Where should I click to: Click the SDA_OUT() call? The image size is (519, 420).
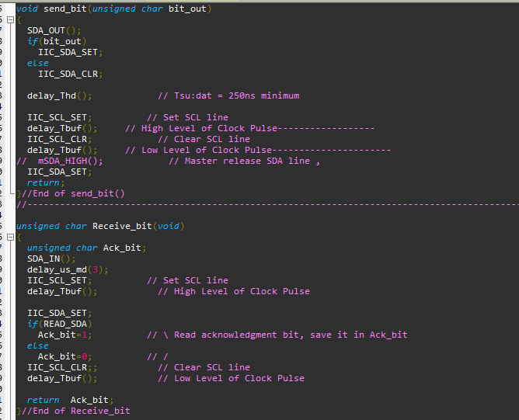pyautogui.click(x=54, y=31)
